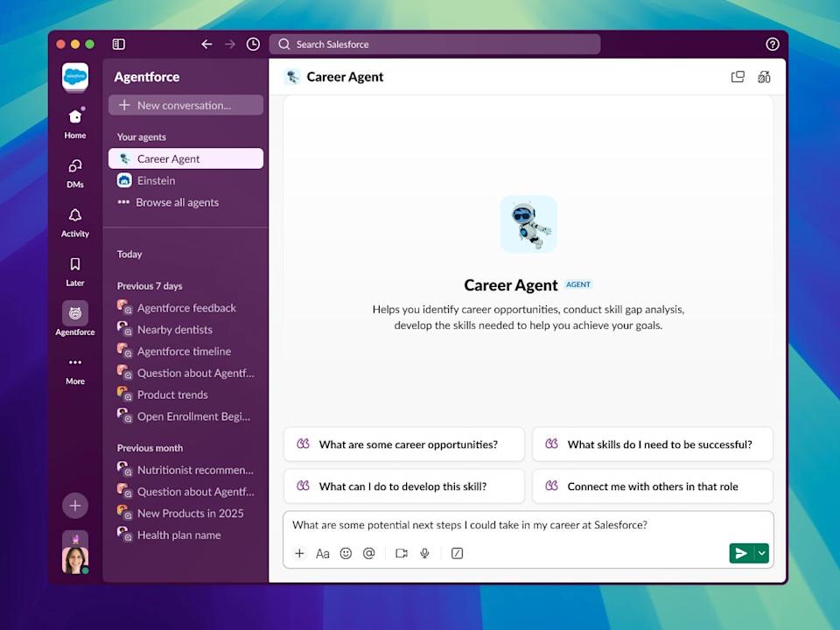Select Agentforce in the left rail
The width and height of the screenshot is (840, 630).
(75, 318)
